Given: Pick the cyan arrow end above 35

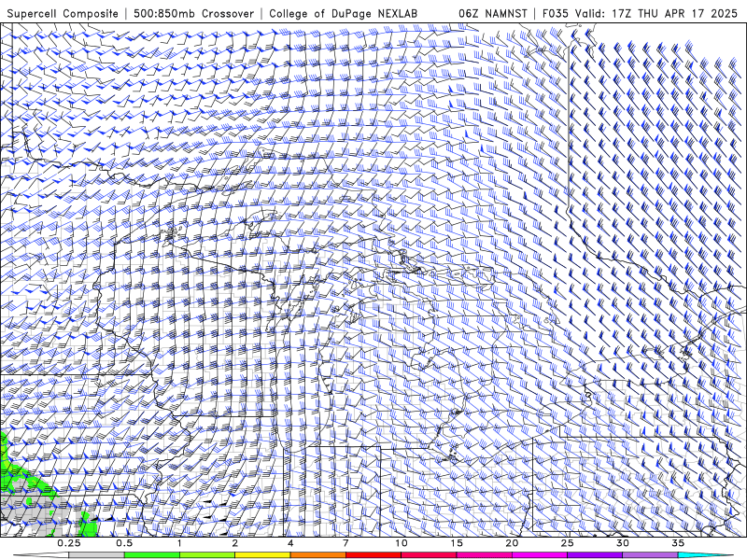Looking at the screenshot, I should [705, 554].
